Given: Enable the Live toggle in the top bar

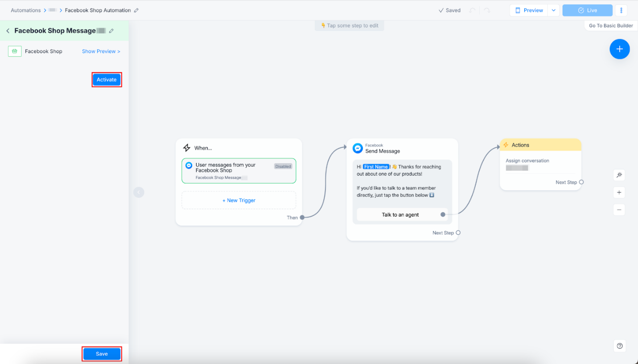Looking at the screenshot, I should click(x=587, y=10).
